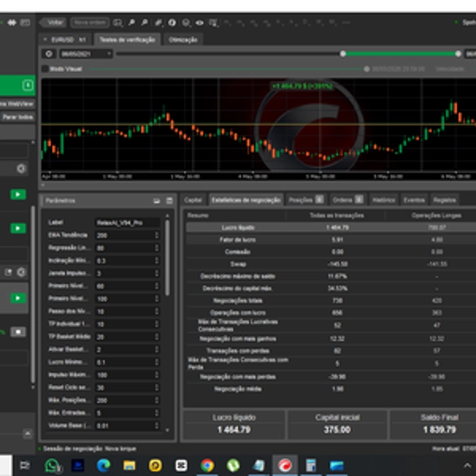Image resolution: width=476 pixels, height=476 pixels.
Task: Open the Posições tab
Action: click(x=306, y=200)
